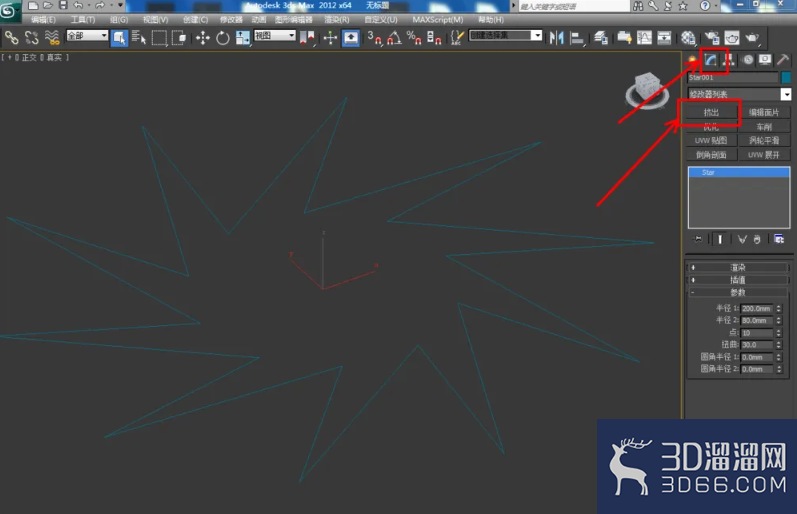Open quick access toolbar customize arrow
Viewport: 797px width, 514px height.
tap(120, 6)
